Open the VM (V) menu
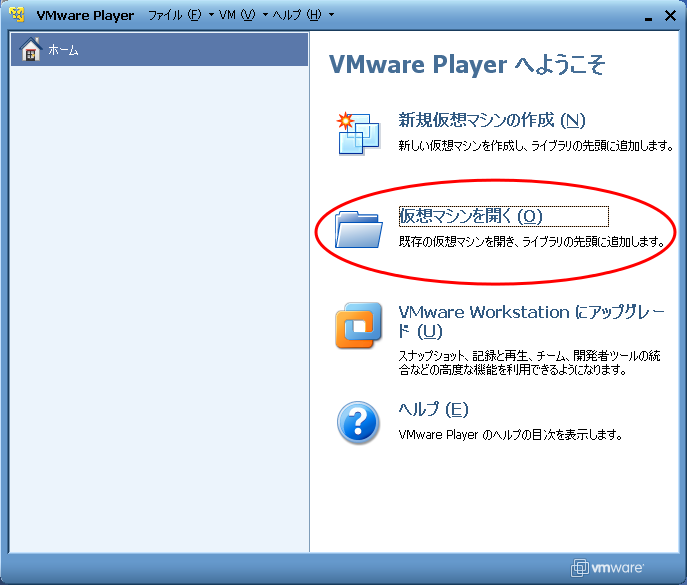Viewport: 687px width, 585px height. [237, 15]
